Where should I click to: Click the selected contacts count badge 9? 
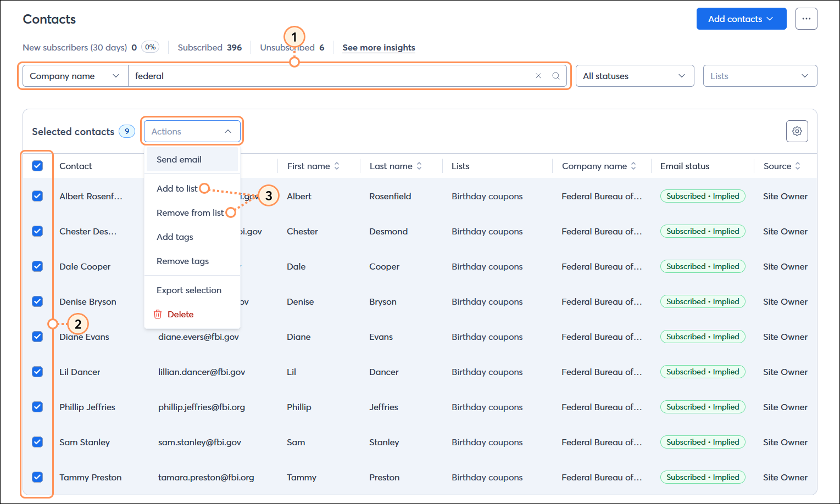(x=127, y=131)
